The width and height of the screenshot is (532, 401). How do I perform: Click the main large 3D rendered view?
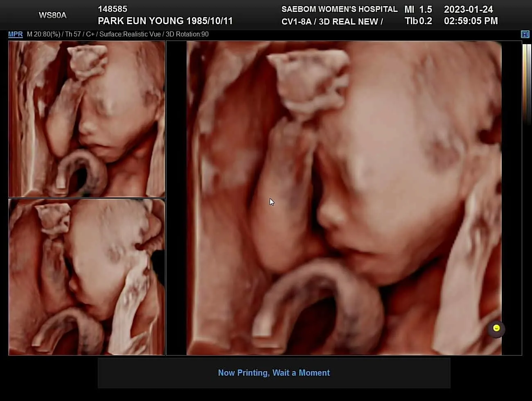click(x=344, y=198)
